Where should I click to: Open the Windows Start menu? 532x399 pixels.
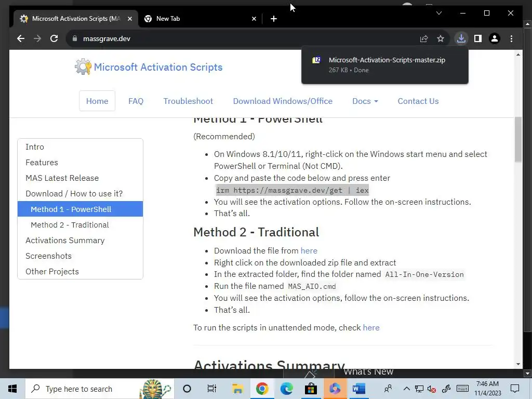pyautogui.click(x=12, y=389)
